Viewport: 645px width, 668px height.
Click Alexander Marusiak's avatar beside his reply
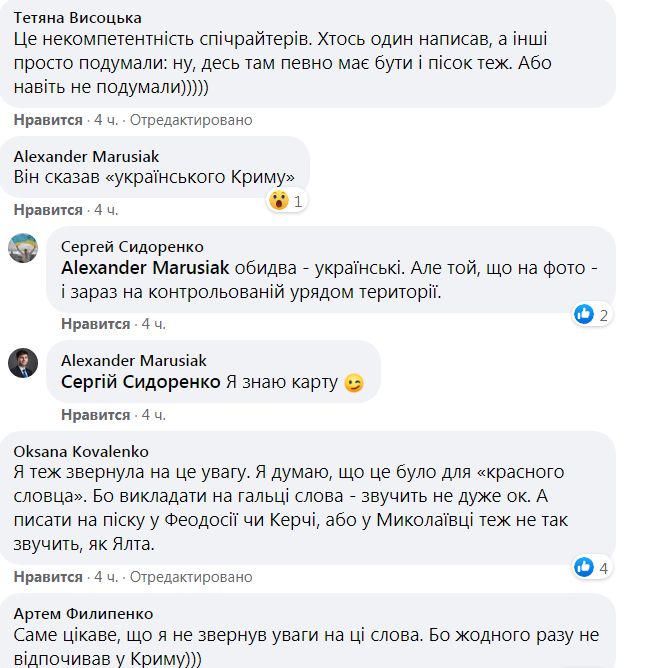(24, 362)
